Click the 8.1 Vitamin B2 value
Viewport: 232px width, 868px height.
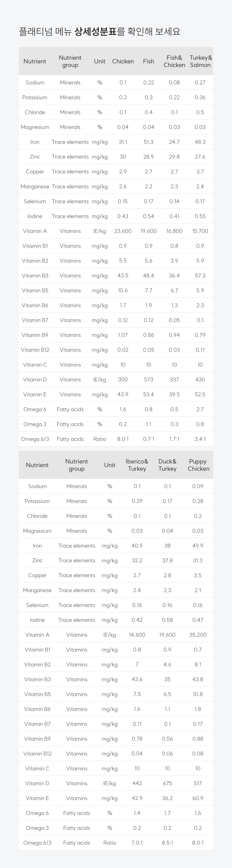(198, 664)
